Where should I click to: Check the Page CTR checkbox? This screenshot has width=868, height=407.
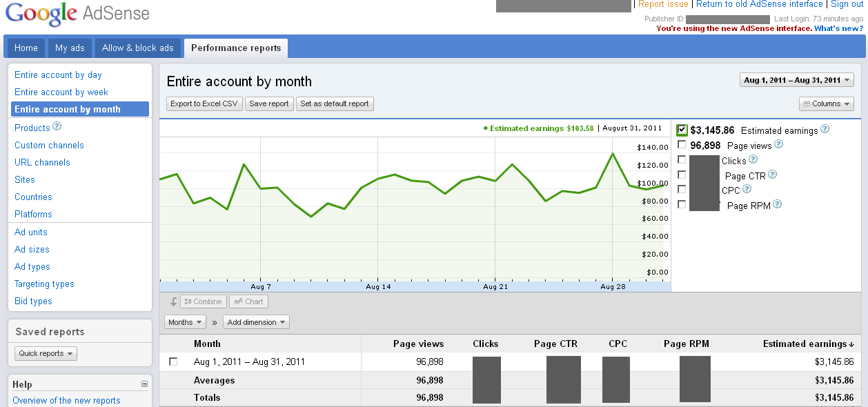682,175
